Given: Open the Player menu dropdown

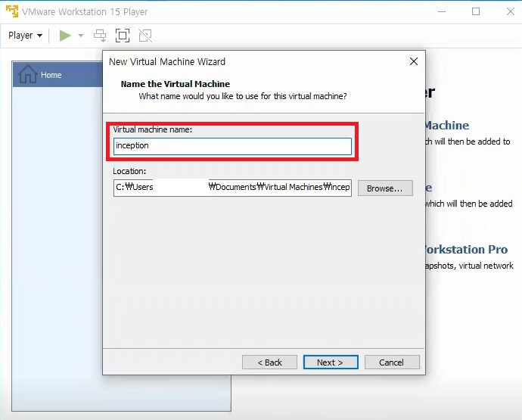Looking at the screenshot, I should tap(25, 36).
